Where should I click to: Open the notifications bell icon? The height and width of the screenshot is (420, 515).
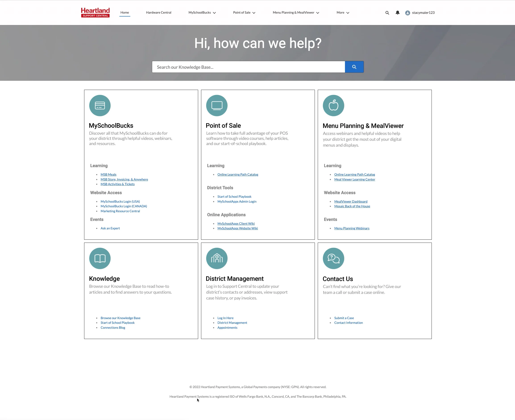[397, 12]
